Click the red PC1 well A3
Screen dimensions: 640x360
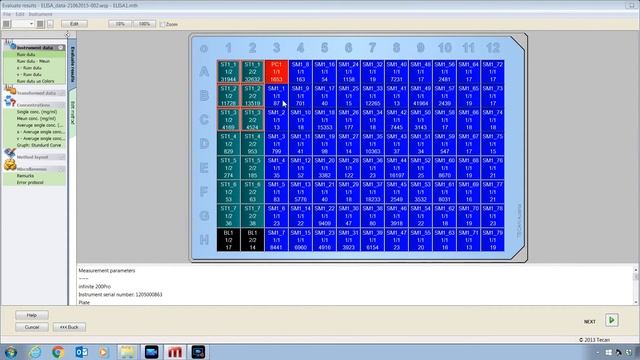pyautogui.click(x=276, y=72)
